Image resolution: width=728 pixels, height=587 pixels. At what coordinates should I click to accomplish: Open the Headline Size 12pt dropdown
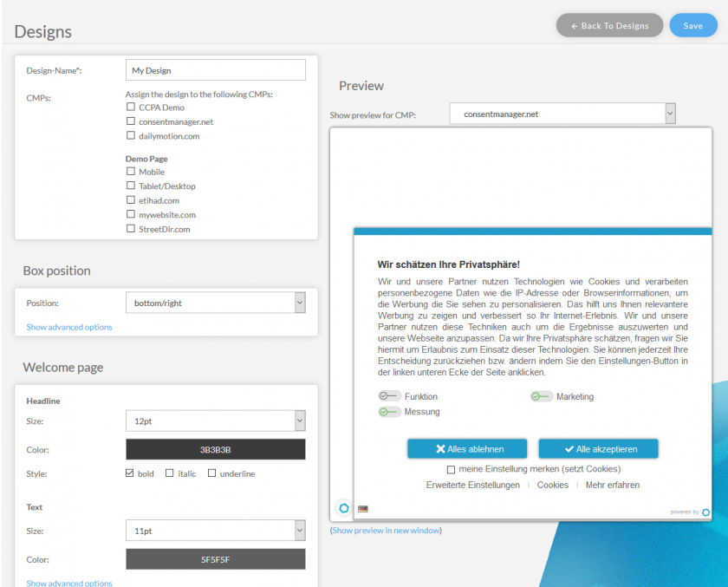click(216, 421)
